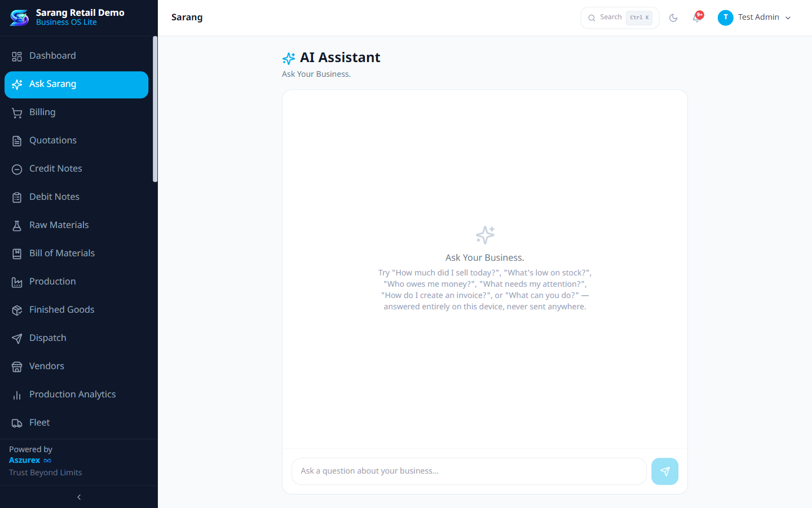The width and height of the screenshot is (812, 508).
Task: Click the Production factory icon
Action: 17,282
